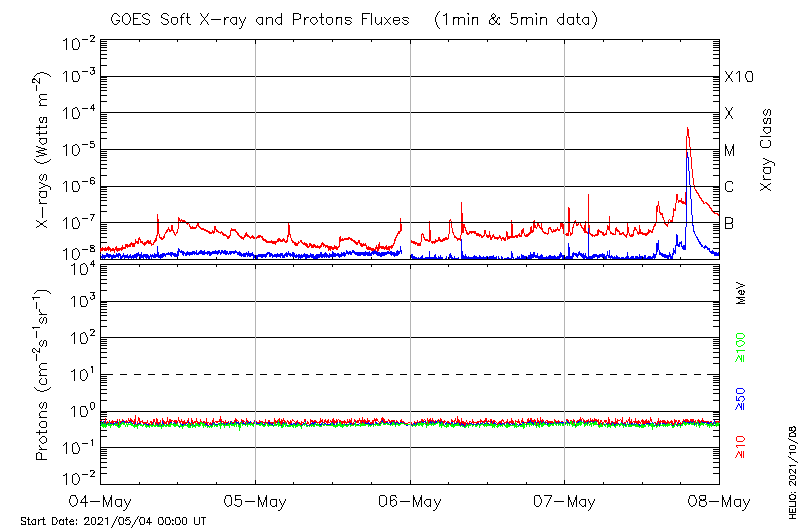Select the 07-May date label
Viewport: 800px width, 530px height.
(564, 501)
